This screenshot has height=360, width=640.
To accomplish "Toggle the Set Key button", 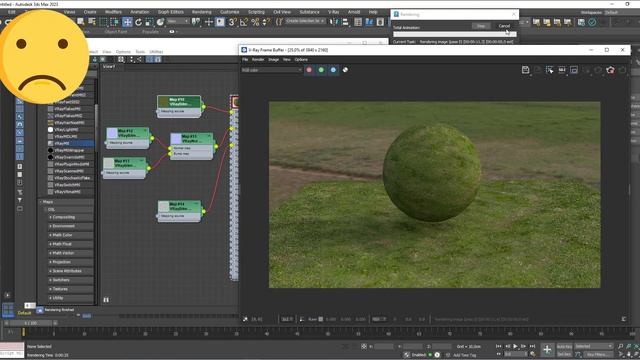I will coord(564,354).
